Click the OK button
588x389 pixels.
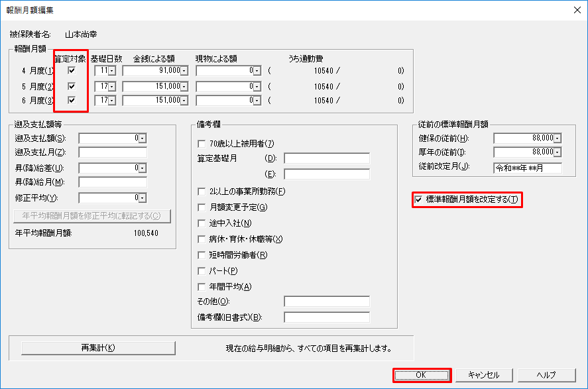click(422, 375)
